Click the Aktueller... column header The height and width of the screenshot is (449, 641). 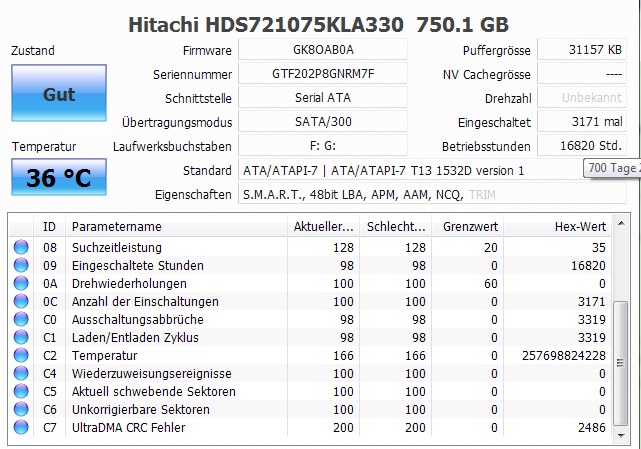click(323, 227)
